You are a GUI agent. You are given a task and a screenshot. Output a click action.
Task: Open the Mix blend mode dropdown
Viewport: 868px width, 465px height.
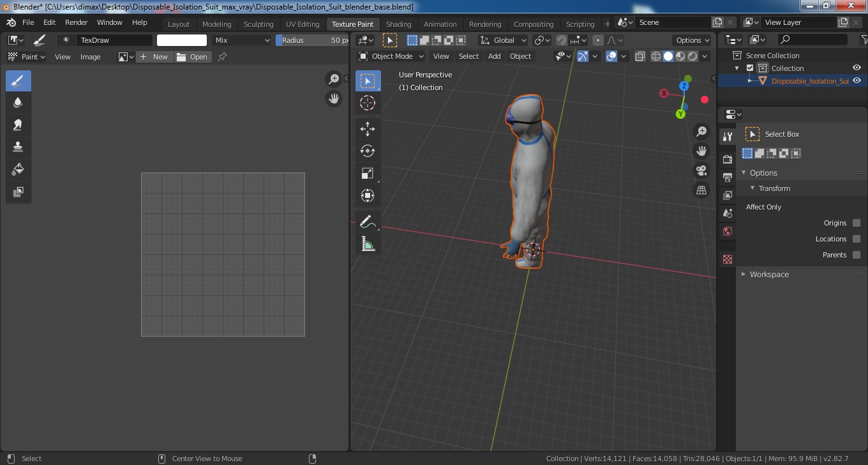click(242, 40)
